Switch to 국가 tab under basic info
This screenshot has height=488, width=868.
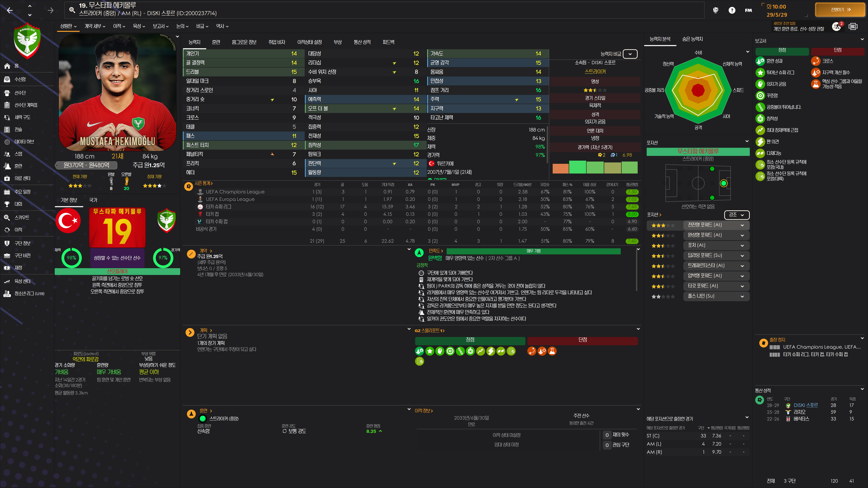(93, 200)
